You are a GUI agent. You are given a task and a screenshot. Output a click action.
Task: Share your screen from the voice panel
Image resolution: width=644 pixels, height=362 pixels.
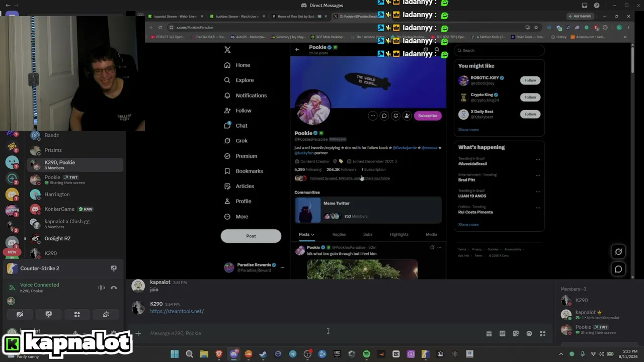click(48, 314)
